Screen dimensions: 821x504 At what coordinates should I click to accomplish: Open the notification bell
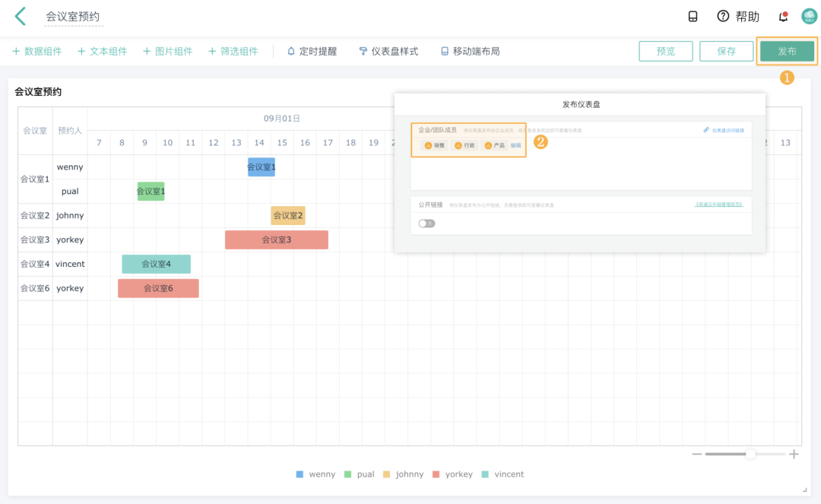tap(782, 16)
